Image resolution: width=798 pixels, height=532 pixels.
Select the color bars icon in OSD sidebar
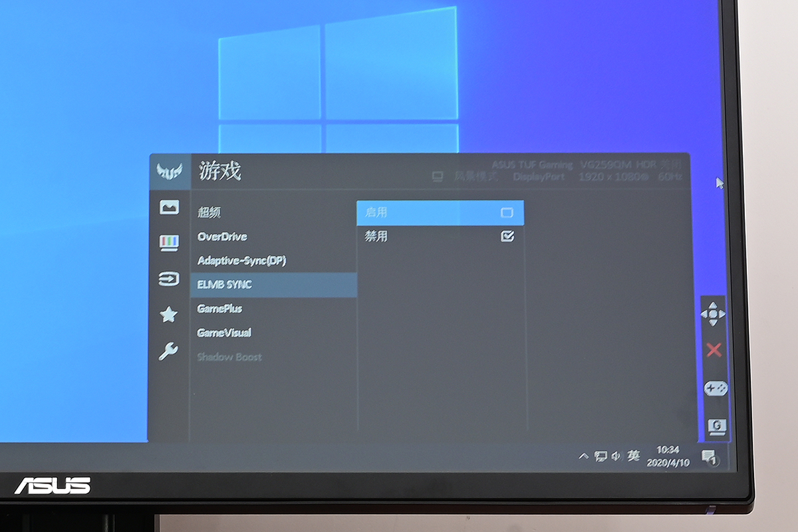[169, 243]
